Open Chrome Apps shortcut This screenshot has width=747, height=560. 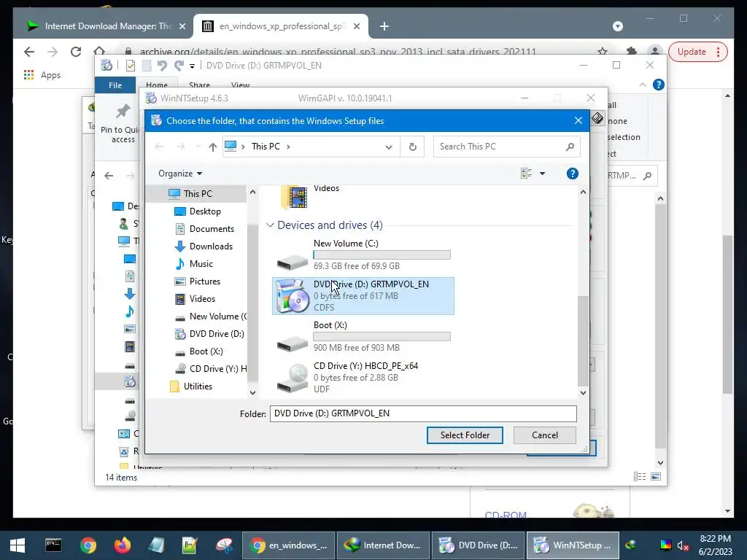coord(42,75)
